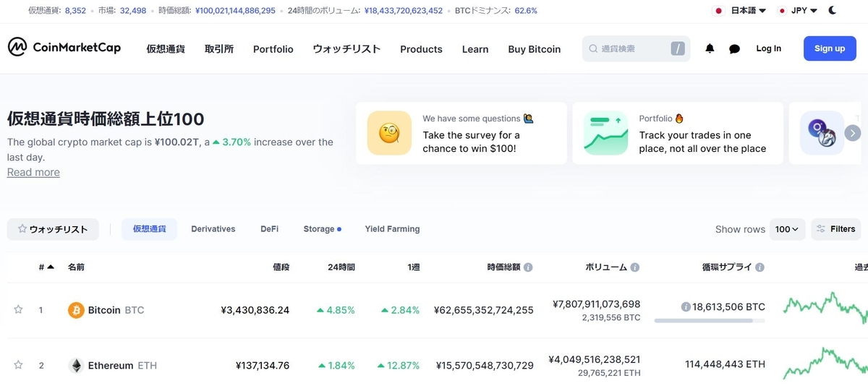Open Buy Bitcoin nav item
This screenshot has height=386, width=868.
point(535,49)
